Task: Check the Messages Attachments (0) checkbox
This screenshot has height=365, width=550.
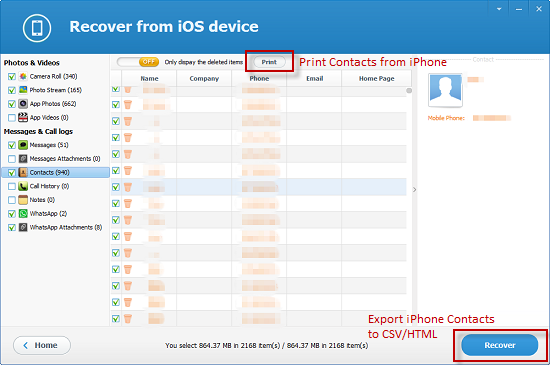Action: point(12,159)
